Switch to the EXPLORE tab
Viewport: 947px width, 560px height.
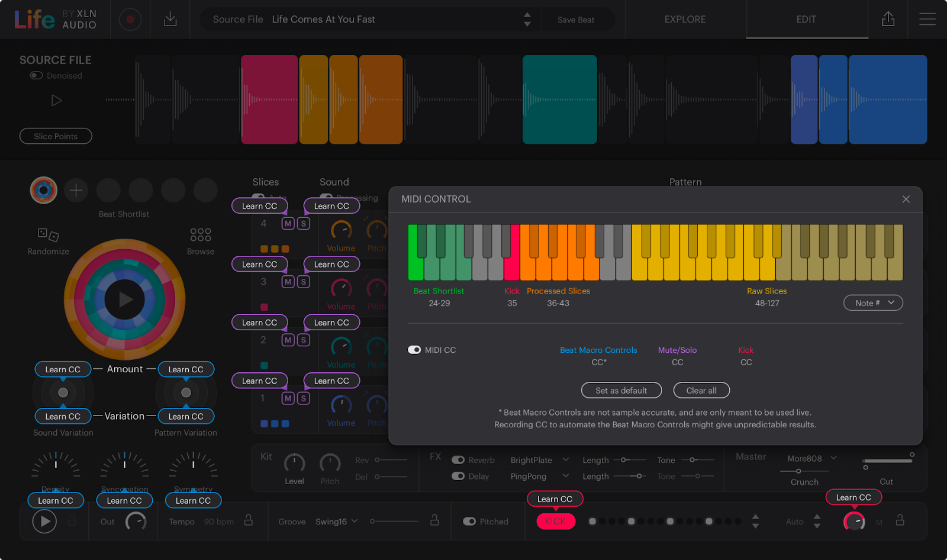click(x=684, y=19)
